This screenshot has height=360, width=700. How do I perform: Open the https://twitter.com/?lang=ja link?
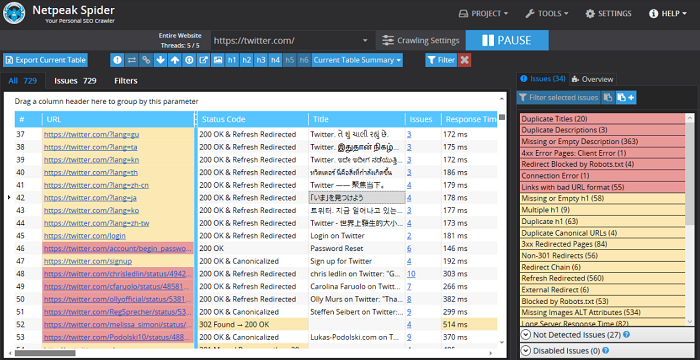click(90, 198)
